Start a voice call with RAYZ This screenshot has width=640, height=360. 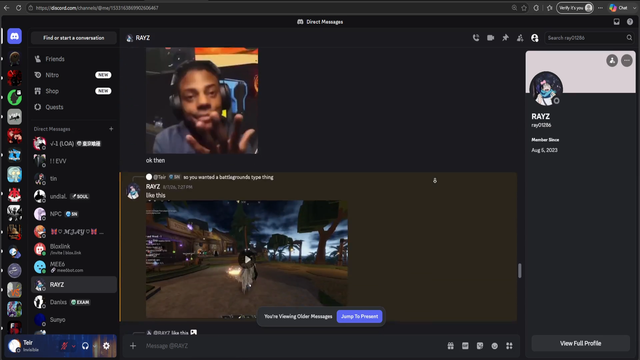pos(476,38)
